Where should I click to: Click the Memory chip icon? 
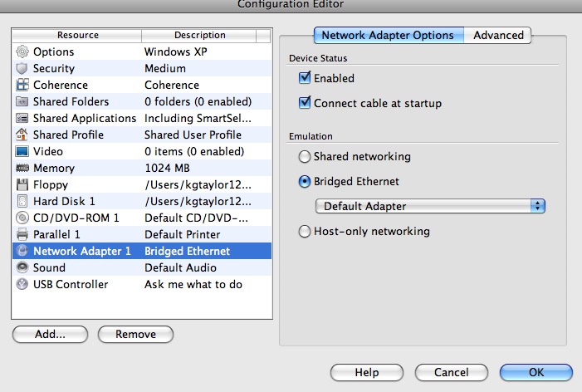pyautogui.click(x=22, y=168)
